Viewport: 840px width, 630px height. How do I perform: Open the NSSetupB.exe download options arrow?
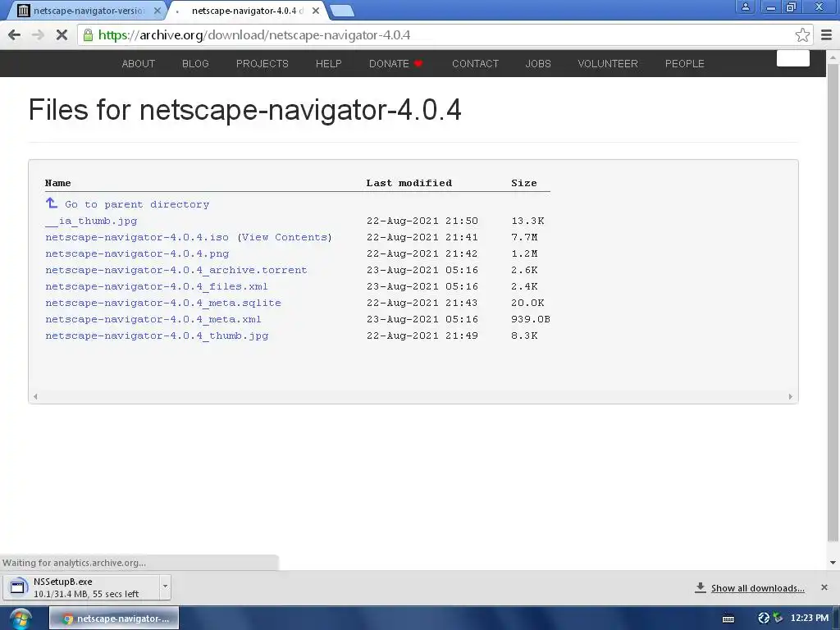tap(165, 587)
